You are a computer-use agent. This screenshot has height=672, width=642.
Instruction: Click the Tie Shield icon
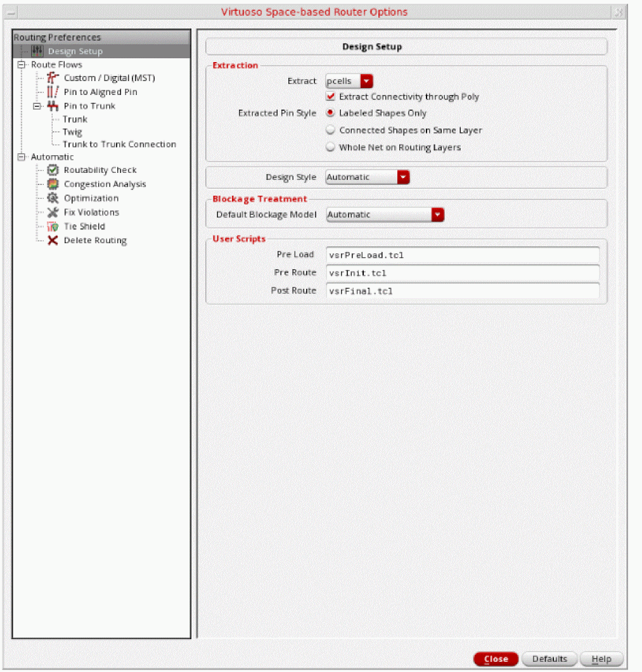click(53, 226)
